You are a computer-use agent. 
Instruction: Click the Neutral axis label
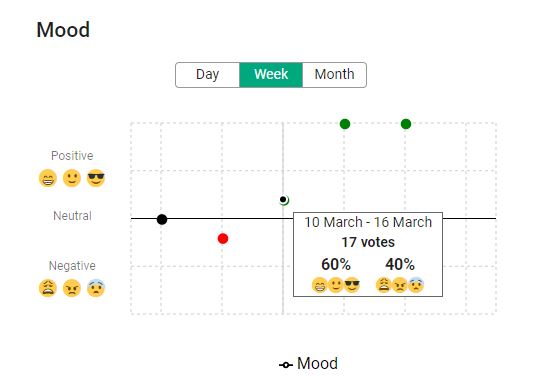[x=72, y=216]
